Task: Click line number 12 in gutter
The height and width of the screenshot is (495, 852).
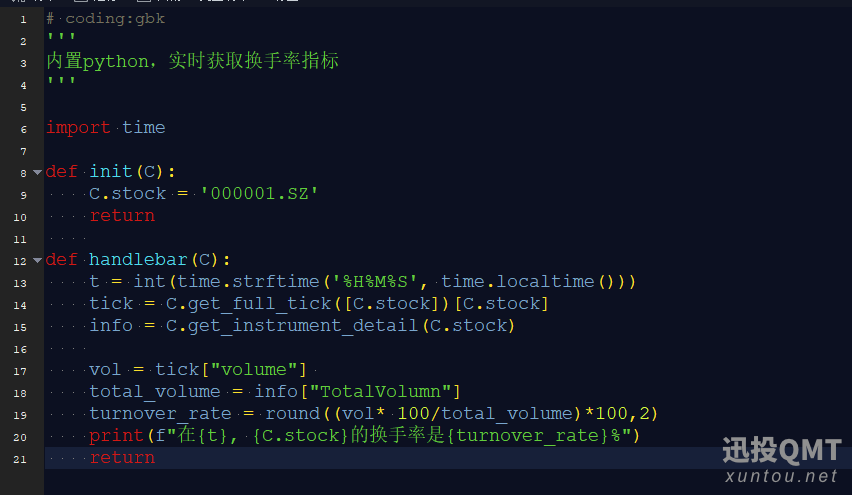Action: (22, 260)
